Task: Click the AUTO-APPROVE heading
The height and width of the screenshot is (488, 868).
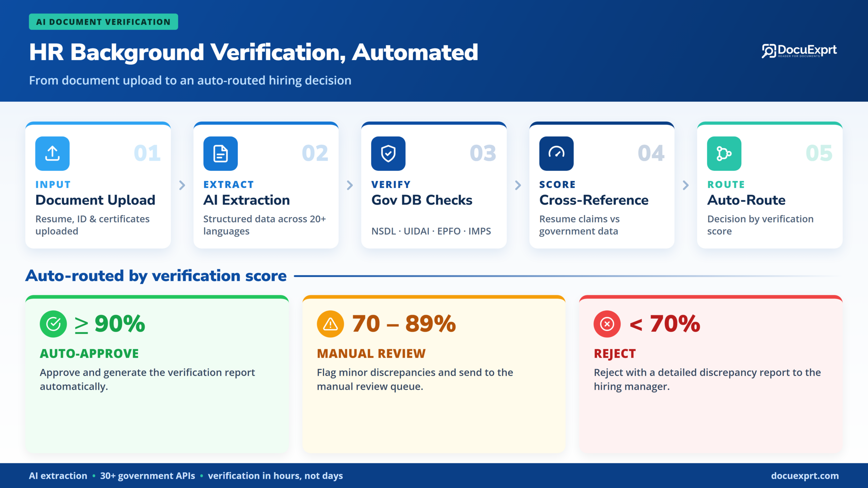Action: coord(89,354)
